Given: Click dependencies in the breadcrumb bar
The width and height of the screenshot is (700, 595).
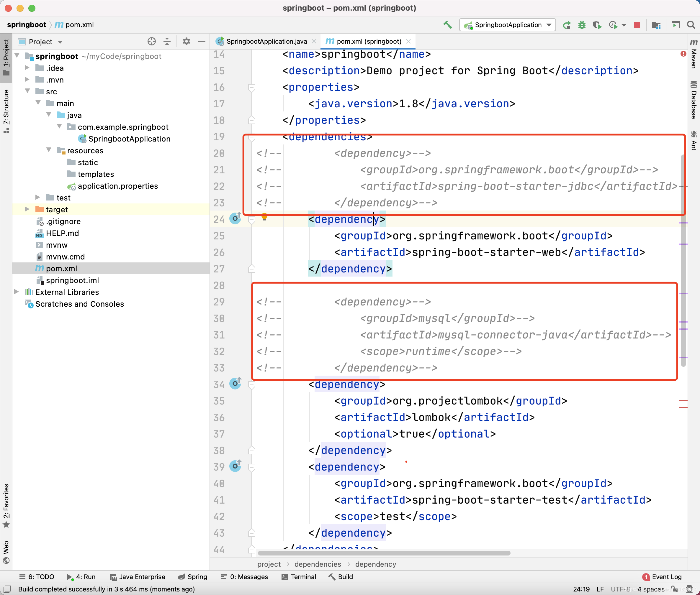Looking at the screenshot, I should [x=318, y=564].
